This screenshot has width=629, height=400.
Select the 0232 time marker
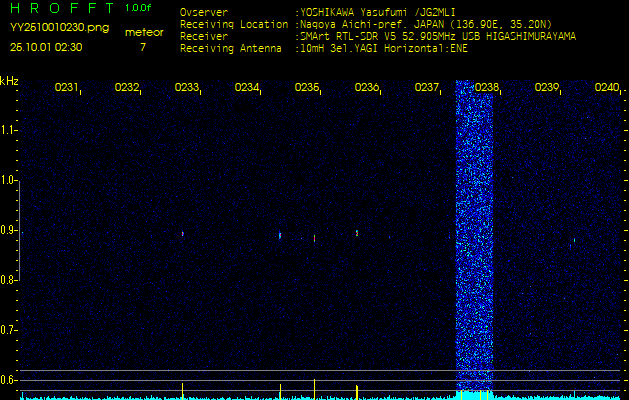point(127,88)
